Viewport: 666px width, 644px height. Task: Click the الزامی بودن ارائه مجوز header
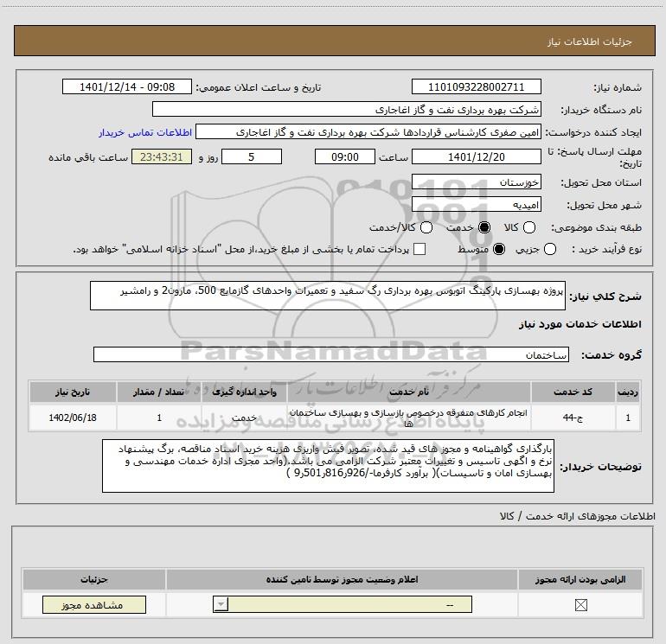580,579
